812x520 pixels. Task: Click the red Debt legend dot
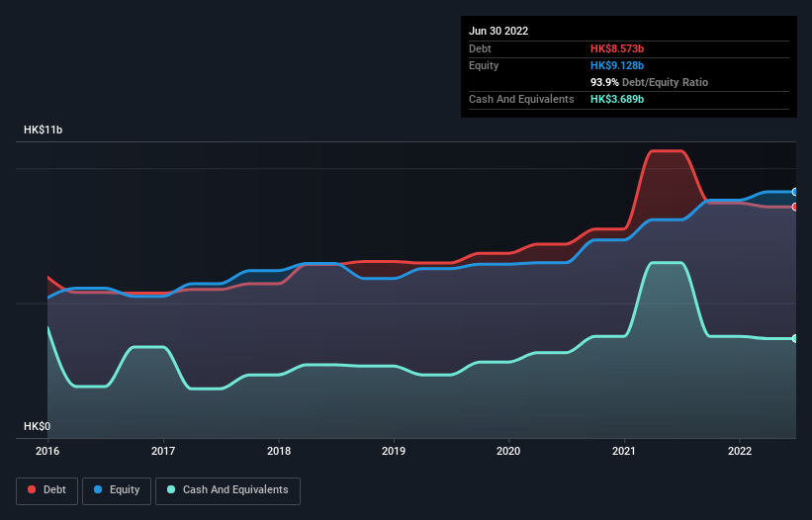(32, 489)
